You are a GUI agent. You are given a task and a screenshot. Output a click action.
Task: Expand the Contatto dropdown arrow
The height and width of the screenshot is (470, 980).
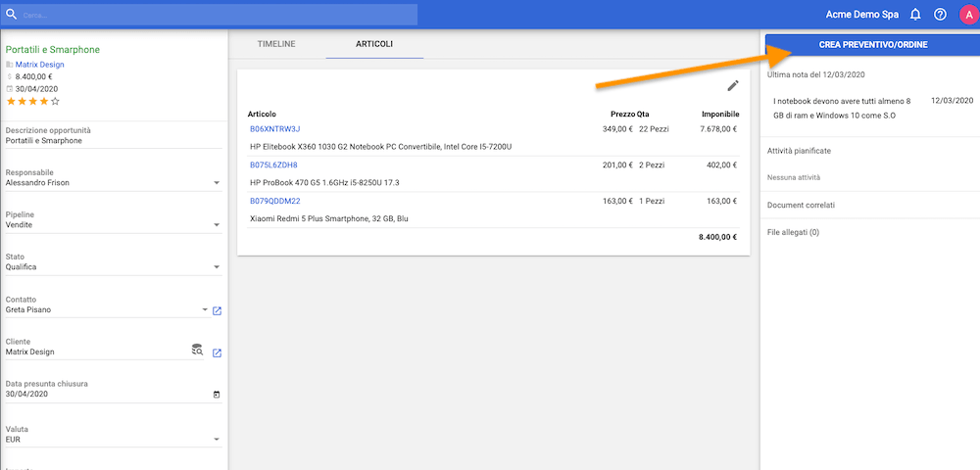205,309
